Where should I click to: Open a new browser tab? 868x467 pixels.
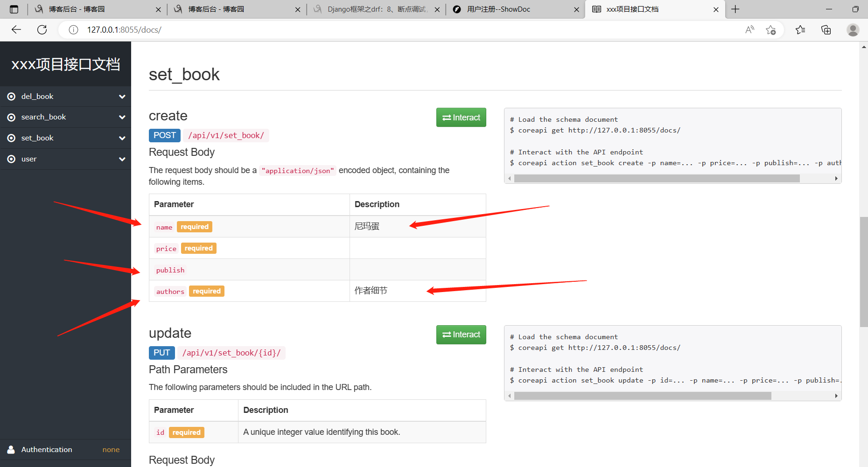pyautogui.click(x=735, y=9)
